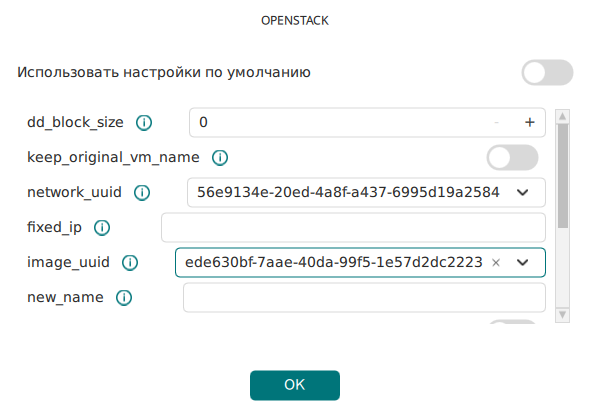
Task: Click the scrollbar down arrow
Action: (563, 315)
